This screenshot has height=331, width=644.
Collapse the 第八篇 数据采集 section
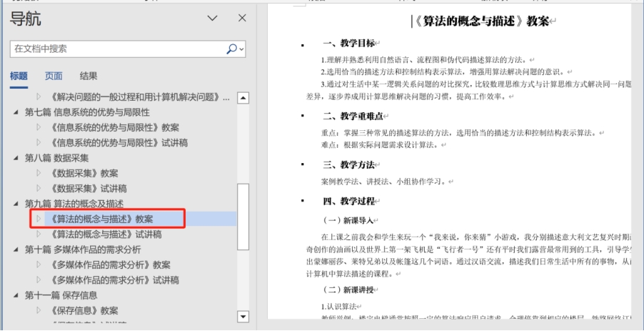coord(16,158)
